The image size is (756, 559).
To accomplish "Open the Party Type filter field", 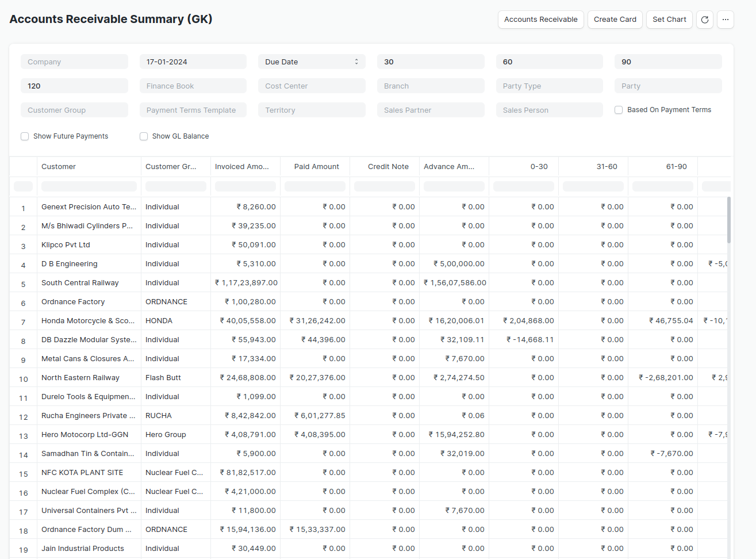I will (x=549, y=86).
